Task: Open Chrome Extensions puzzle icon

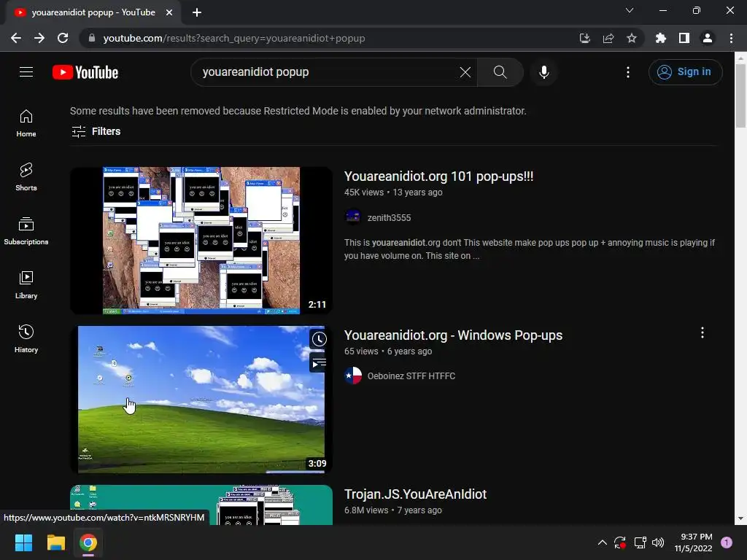Action: click(x=660, y=38)
